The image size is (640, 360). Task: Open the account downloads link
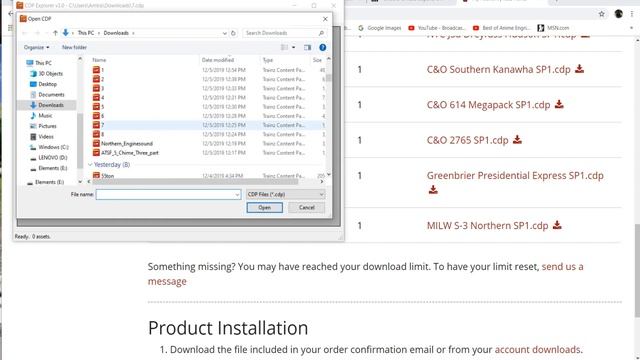coord(537,349)
